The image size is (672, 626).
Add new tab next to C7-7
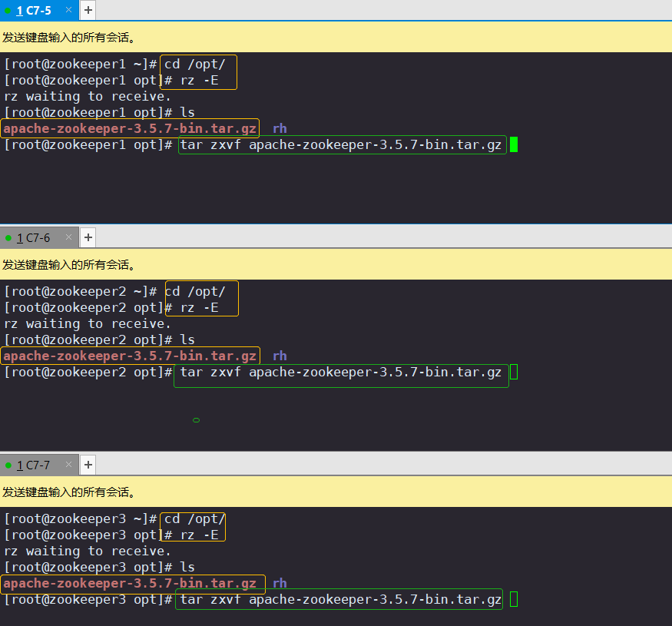88,465
